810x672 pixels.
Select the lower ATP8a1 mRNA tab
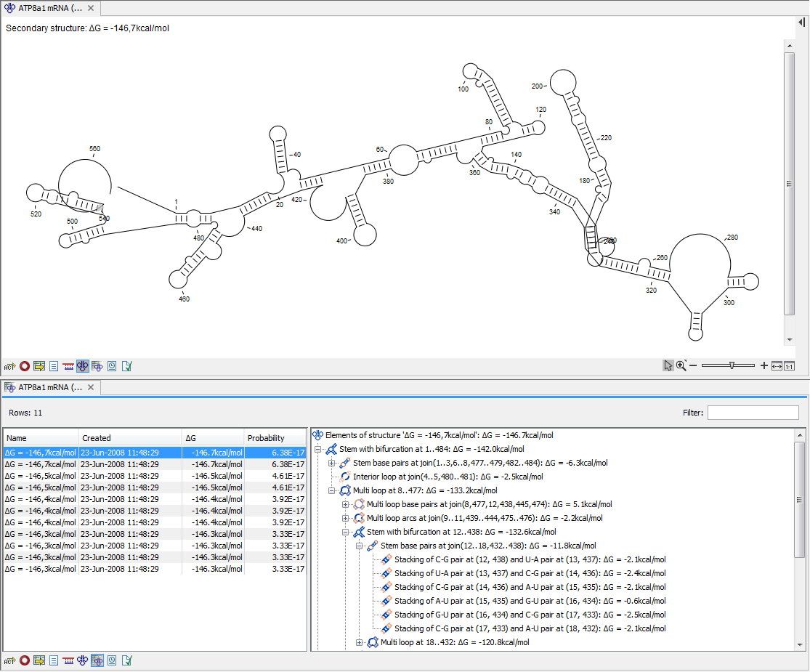tap(48, 387)
